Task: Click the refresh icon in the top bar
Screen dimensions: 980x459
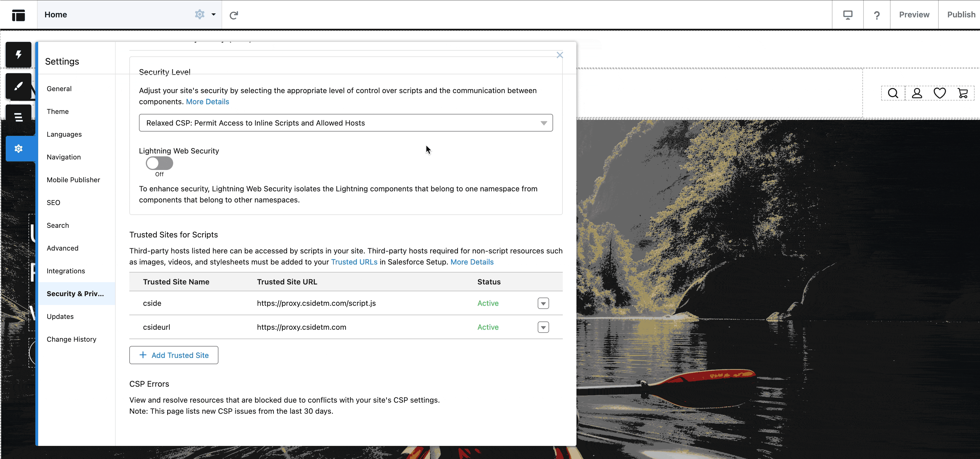Action: coord(234,15)
